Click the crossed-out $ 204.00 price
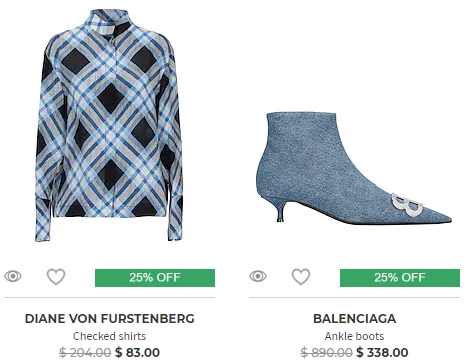466x361 pixels. [85, 352]
